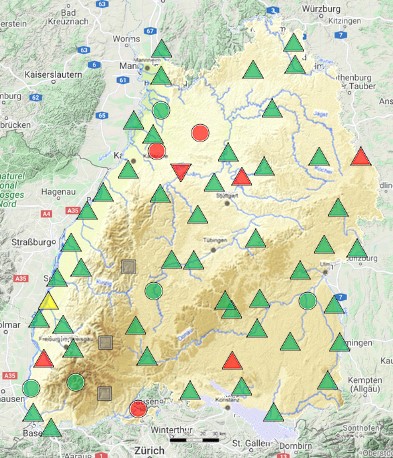
Task: Select the red triangle at eastern border
Action: point(361,157)
